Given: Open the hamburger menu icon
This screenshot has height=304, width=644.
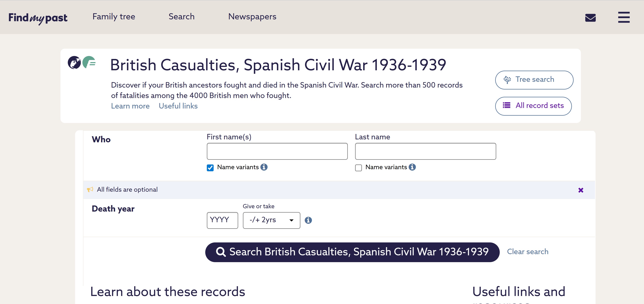Looking at the screenshot, I should tap(623, 17).
